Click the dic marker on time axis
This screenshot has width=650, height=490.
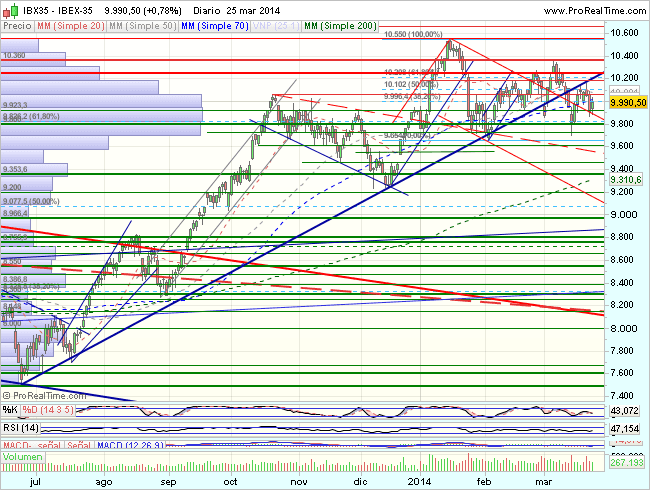[360, 481]
